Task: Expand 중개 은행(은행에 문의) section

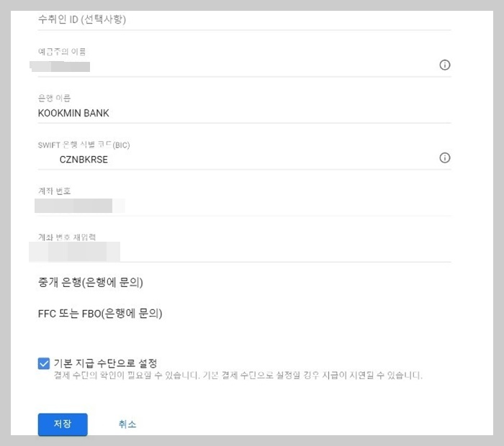Action: [90, 283]
